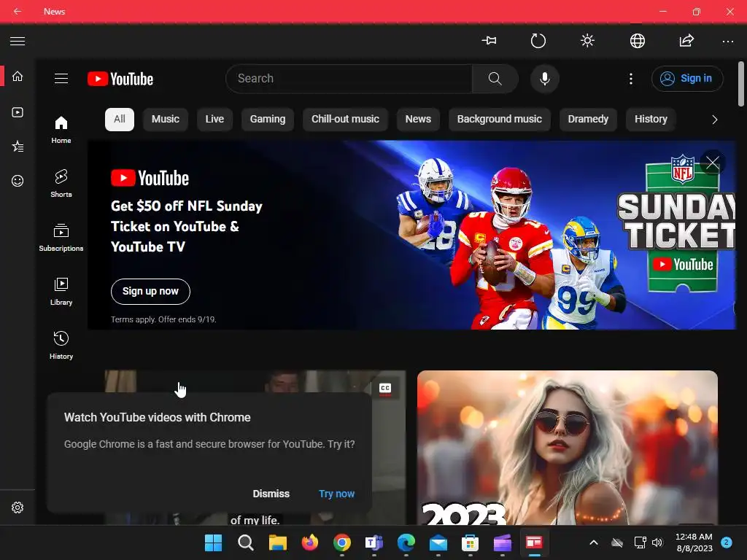Open Library in YouTube sidebar
Image resolution: width=747 pixels, height=560 pixels.
(x=61, y=292)
